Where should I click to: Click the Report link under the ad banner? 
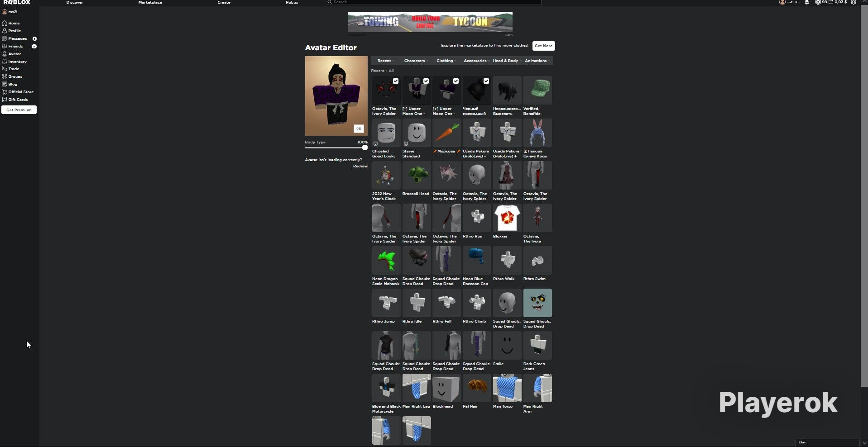(x=508, y=35)
